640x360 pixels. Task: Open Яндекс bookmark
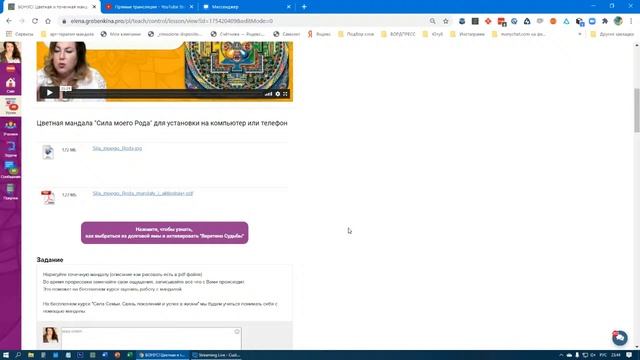tap(319, 34)
